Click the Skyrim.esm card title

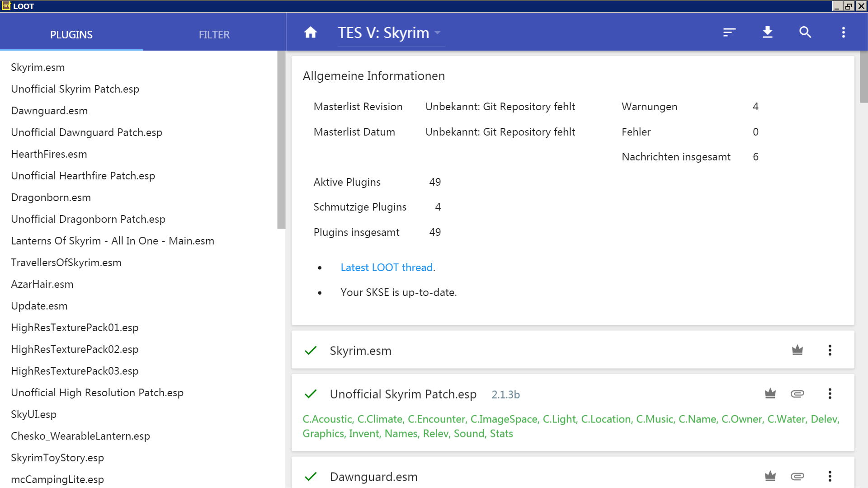point(360,351)
